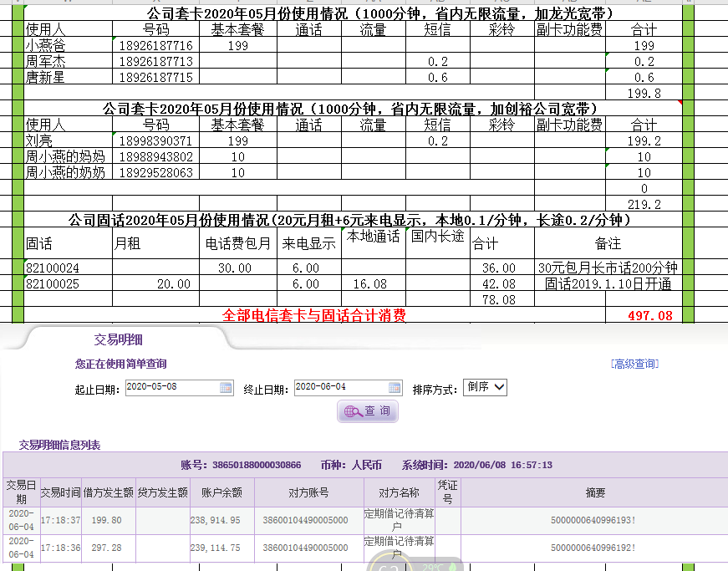Select the 刘亮 user cell
Viewport: 728px width, 571px height.
tap(67, 141)
